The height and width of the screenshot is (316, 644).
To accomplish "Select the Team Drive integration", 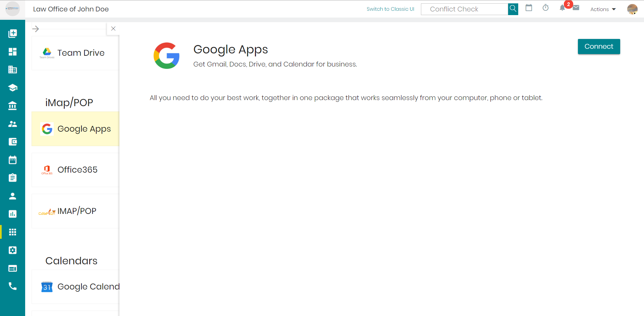I will (75, 53).
